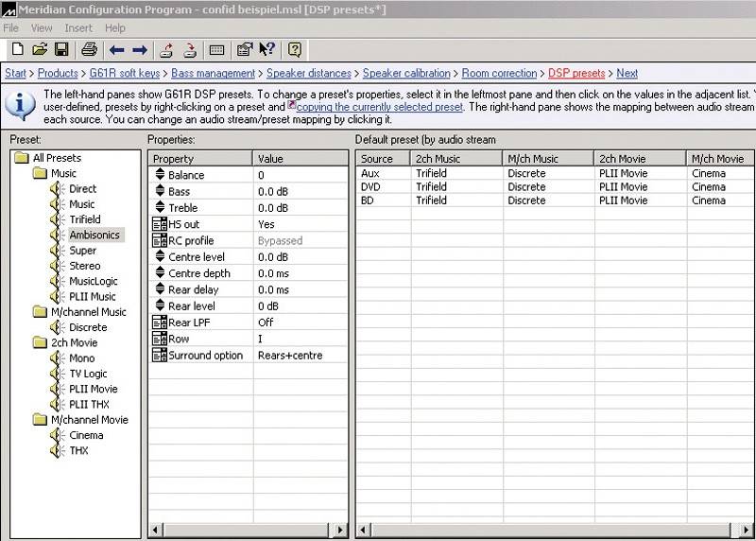This screenshot has height=541, width=756.
Task: Click the Treble stepper arrows icon
Action: pyautogui.click(x=160, y=207)
